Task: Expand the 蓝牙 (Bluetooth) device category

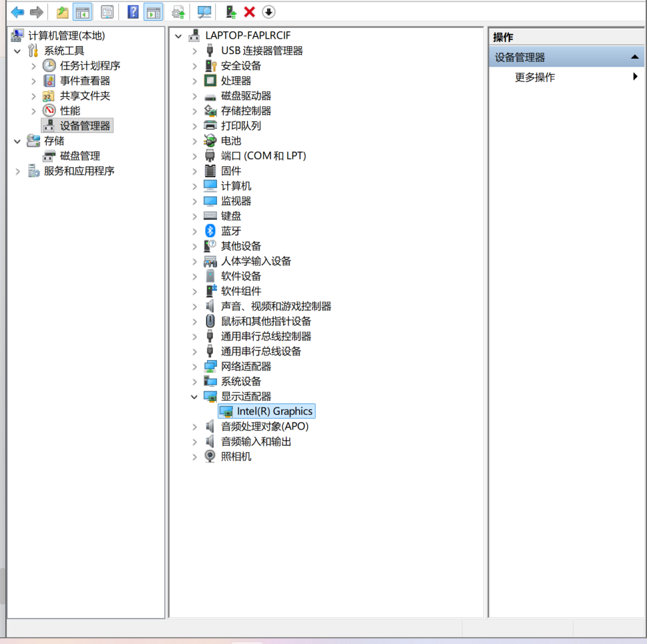Action: [x=194, y=231]
